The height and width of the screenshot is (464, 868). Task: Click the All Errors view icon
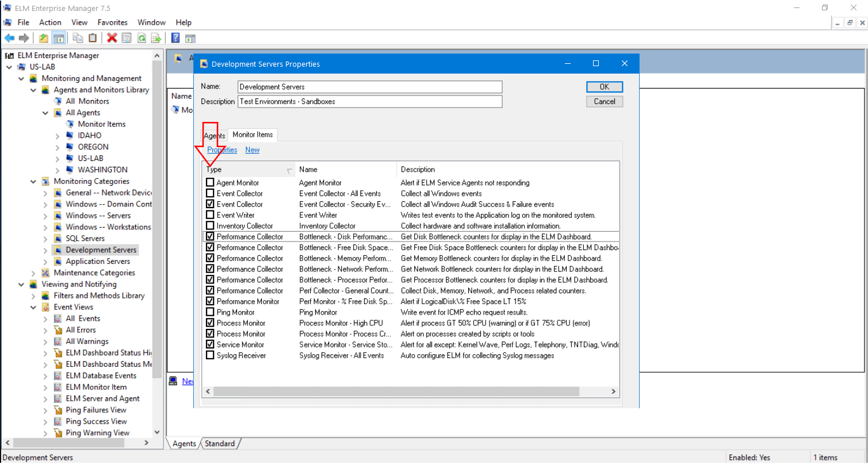58,330
